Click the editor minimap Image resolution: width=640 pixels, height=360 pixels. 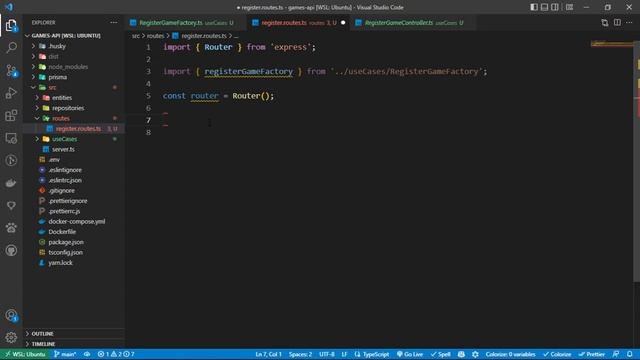(x=612, y=43)
